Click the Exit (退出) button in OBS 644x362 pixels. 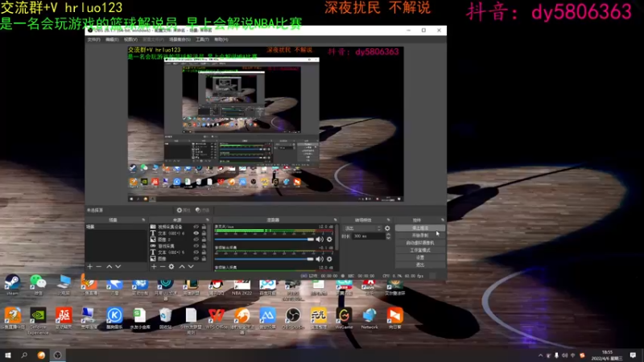pos(419,265)
